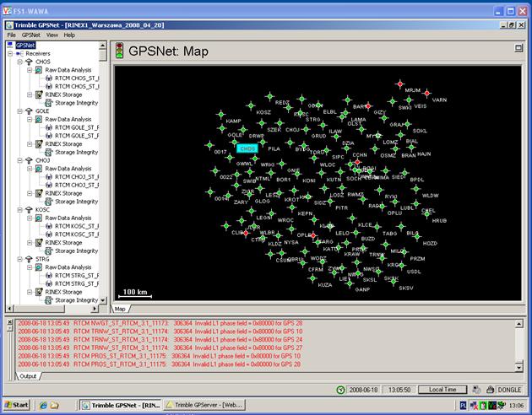Select the highlighted CHOS station on map
The height and width of the screenshot is (415, 532).
(x=247, y=148)
